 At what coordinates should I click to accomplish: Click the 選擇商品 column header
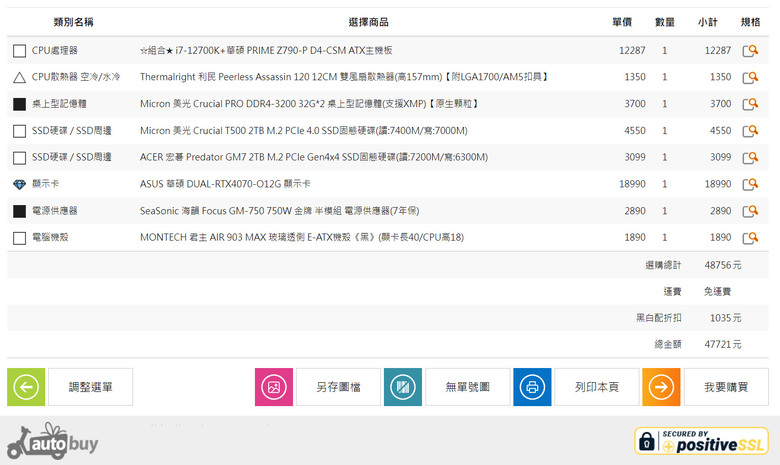(x=369, y=22)
